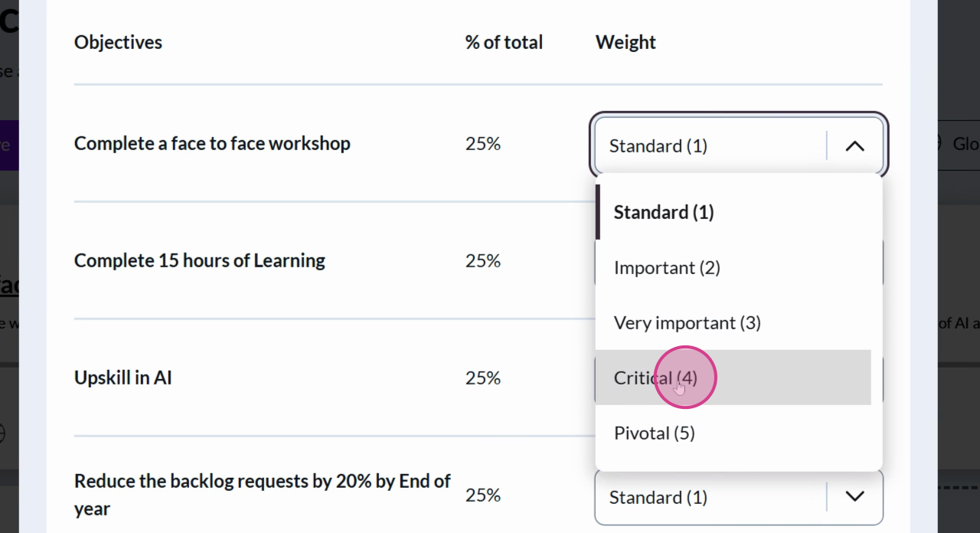Click the Objectives column header
This screenshot has width=980, height=533.
click(118, 42)
